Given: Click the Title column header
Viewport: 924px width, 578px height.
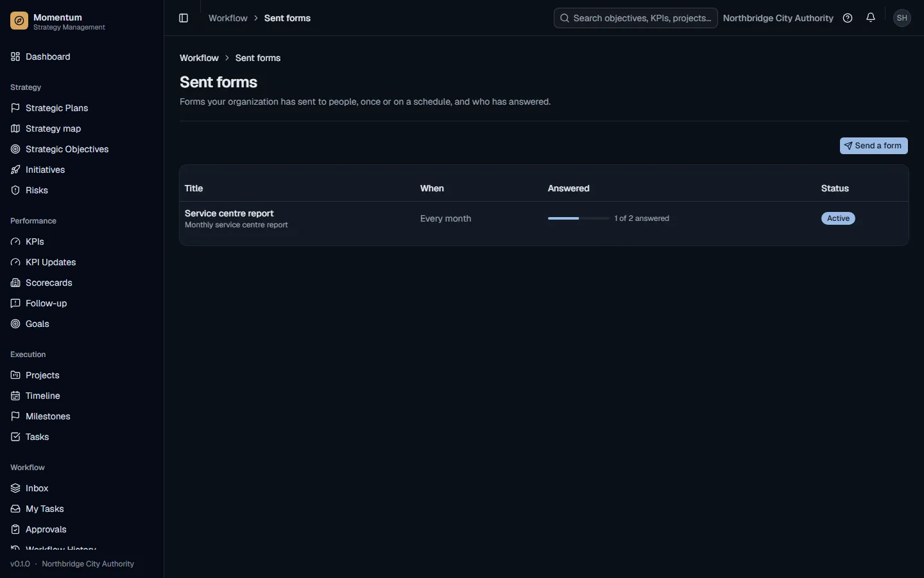Looking at the screenshot, I should (x=194, y=188).
